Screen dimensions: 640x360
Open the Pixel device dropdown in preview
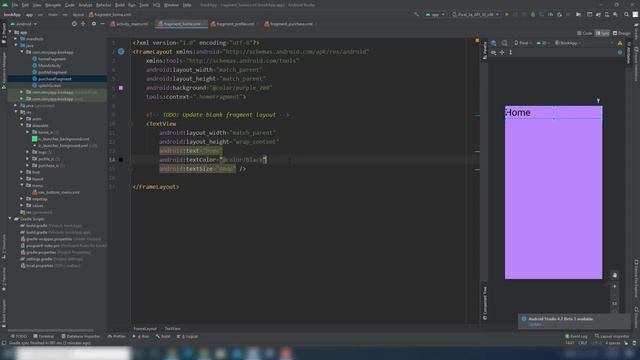click(x=522, y=43)
